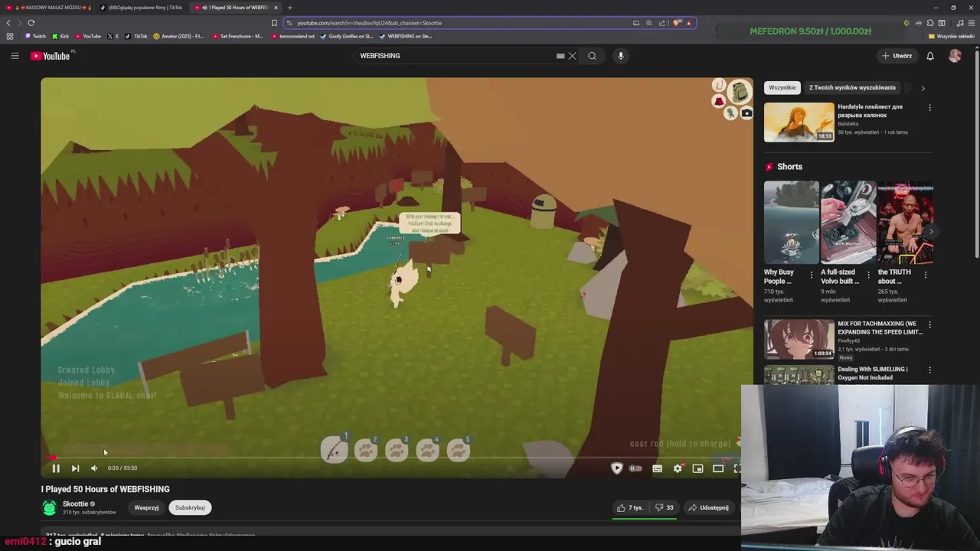Reload the current page
Image resolution: width=980 pixels, height=551 pixels.
click(x=31, y=23)
